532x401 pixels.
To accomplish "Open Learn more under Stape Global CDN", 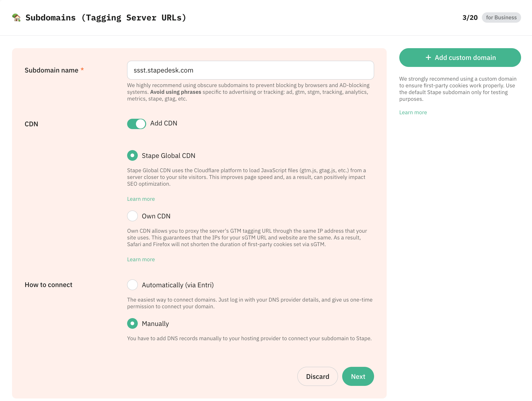I will [141, 199].
